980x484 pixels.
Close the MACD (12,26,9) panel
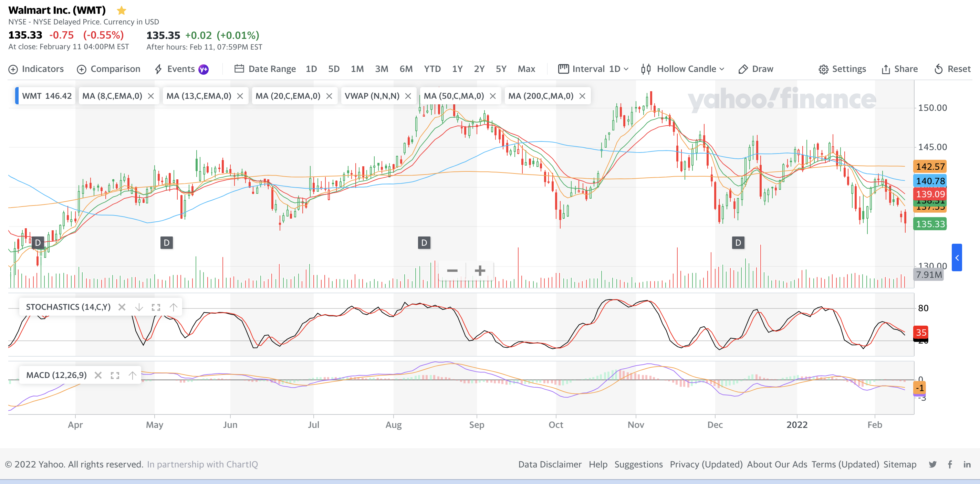pos(98,375)
